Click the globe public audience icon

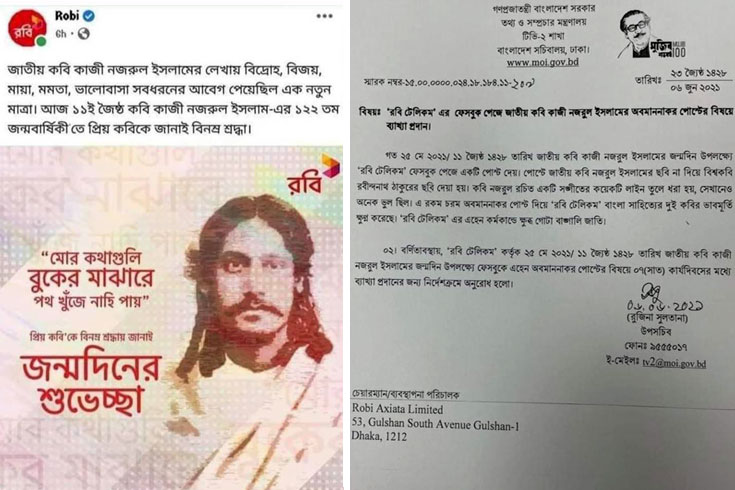click(x=83, y=34)
